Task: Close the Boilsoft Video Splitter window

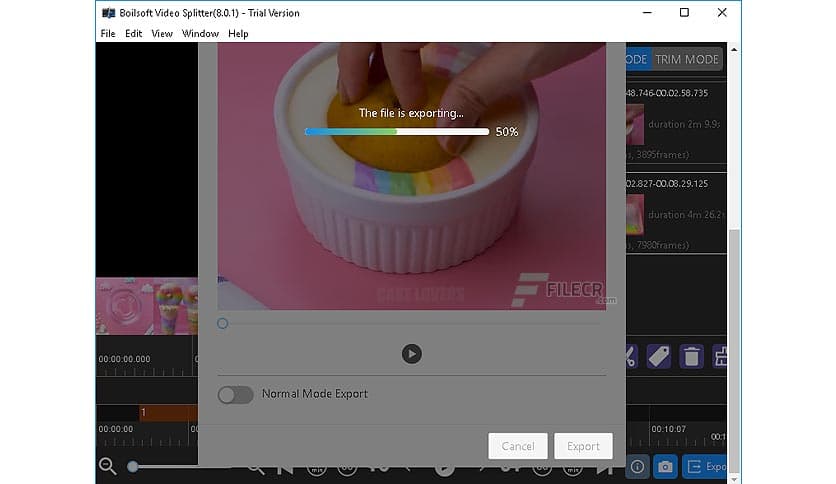Action: click(722, 13)
